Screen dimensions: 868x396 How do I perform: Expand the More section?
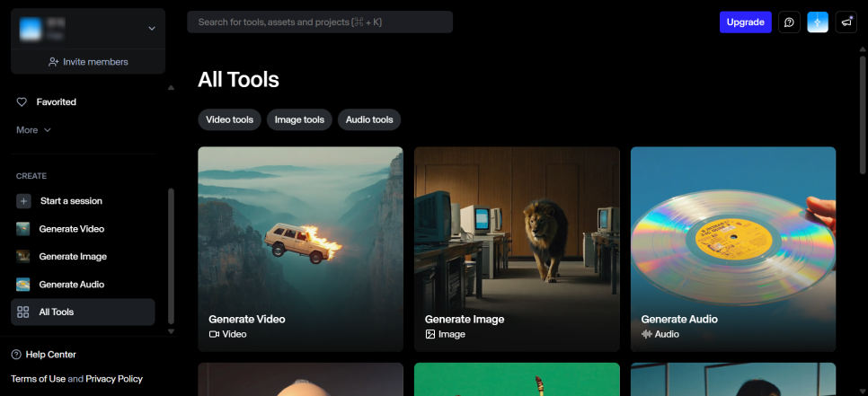[x=34, y=130]
